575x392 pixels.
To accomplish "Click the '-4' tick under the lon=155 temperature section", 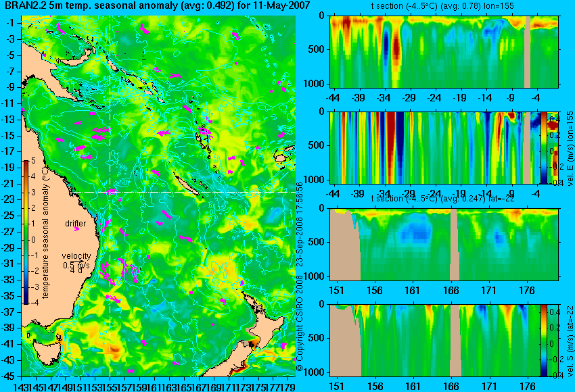I will pos(536,98).
